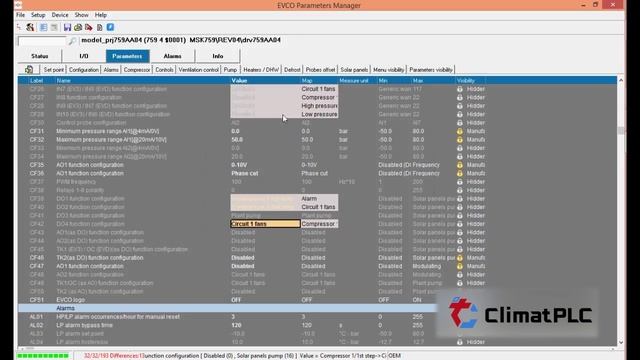Select the Alarms section header row in the table
The image size is (640, 360).
point(227,309)
